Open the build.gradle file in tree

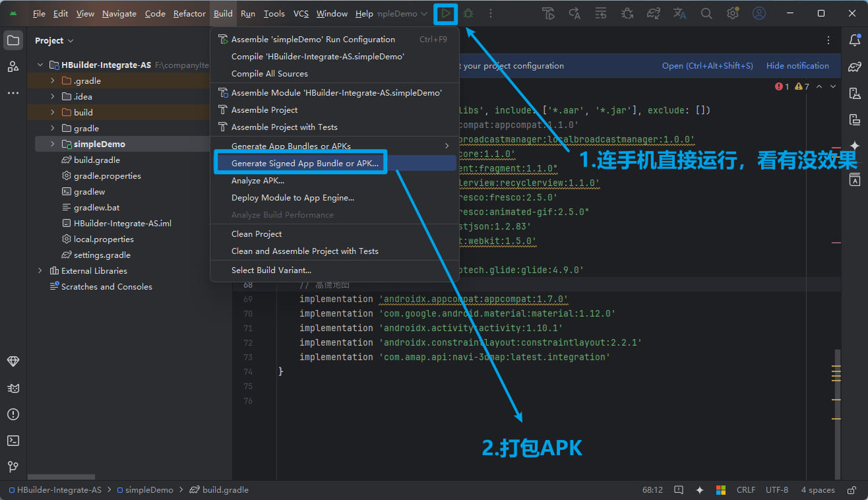(96, 160)
